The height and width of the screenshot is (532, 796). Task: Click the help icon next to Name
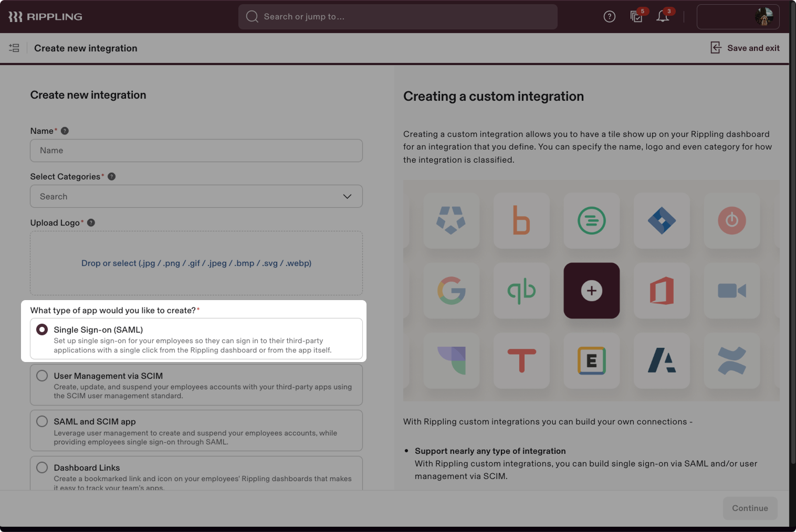pos(65,131)
